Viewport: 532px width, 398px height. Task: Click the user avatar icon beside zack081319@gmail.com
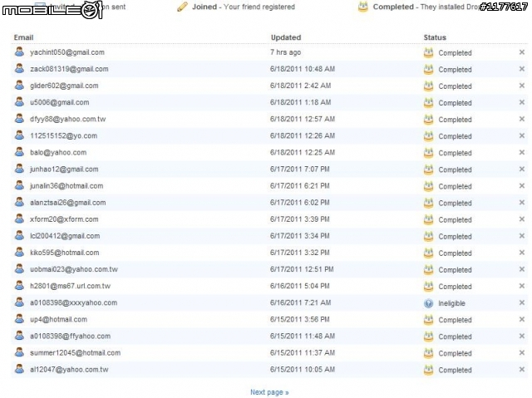(x=20, y=68)
